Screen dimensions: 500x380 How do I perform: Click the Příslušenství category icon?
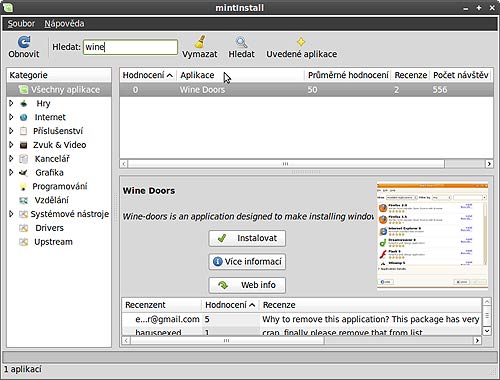(23, 131)
